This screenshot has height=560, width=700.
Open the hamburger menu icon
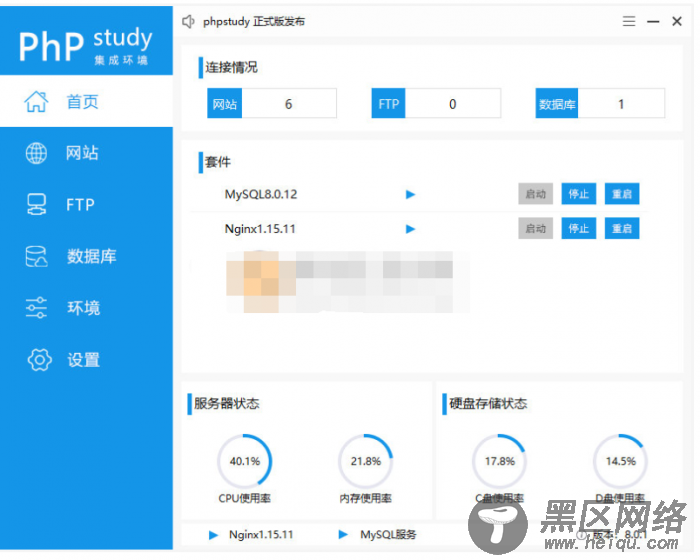(629, 21)
